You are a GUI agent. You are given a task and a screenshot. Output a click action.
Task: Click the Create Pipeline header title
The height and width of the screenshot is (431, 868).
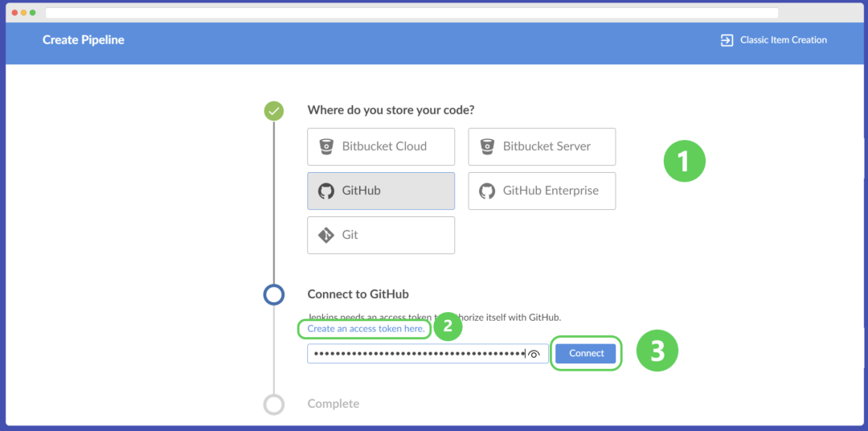pyautogui.click(x=84, y=40)
